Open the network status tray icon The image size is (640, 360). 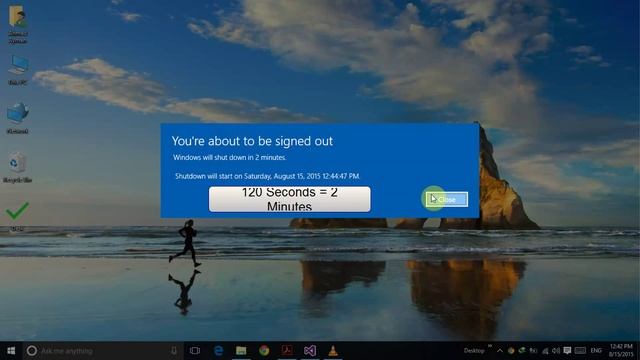tap(545, 351)
